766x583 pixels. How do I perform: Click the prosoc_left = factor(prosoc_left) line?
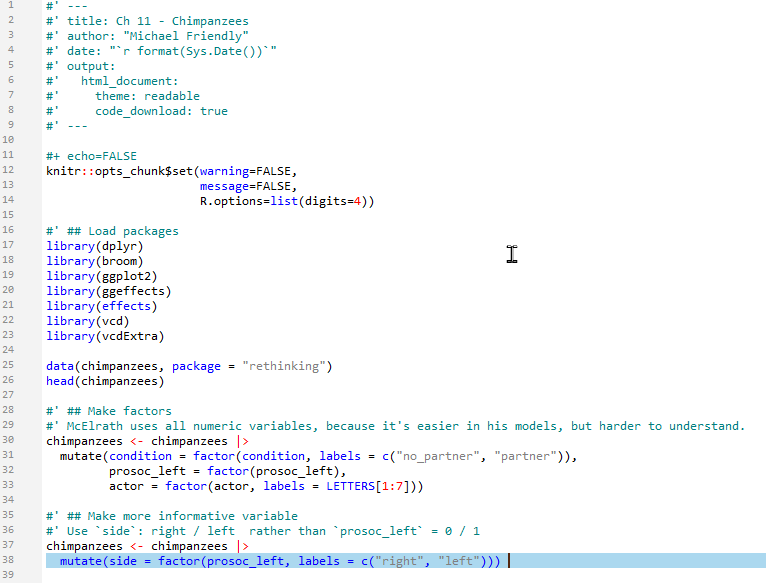228,471
